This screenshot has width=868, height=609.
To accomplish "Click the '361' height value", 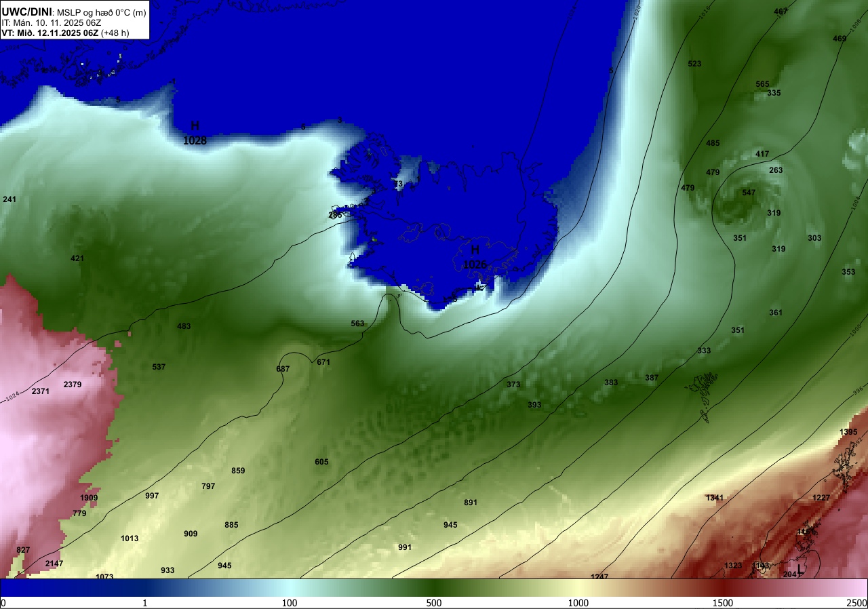I will point(776,313).
